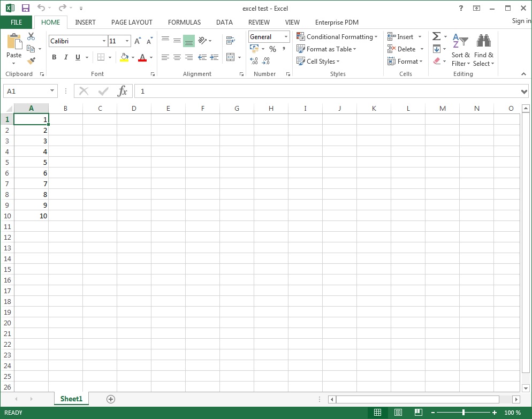Add a new sheet with the plus icon

click(111, 399)
